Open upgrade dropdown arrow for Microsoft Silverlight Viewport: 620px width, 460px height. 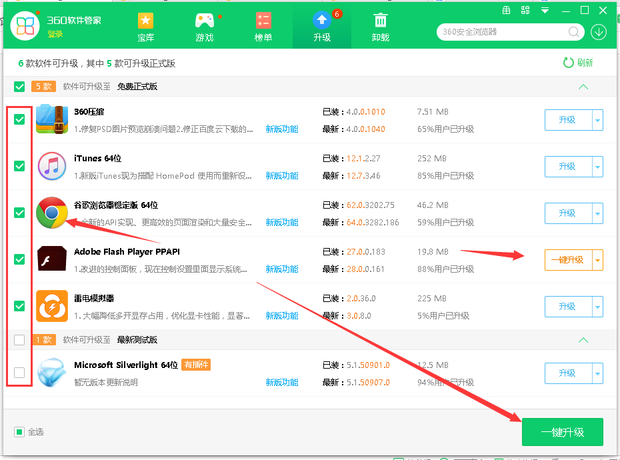tap(597, 373)
